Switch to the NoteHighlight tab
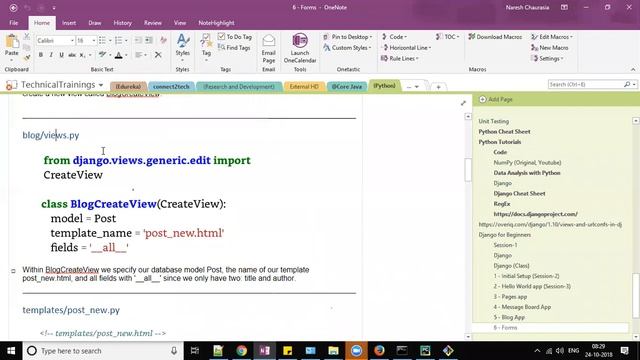The height and width of the screenshot is (360, 640). pos(216,23)
